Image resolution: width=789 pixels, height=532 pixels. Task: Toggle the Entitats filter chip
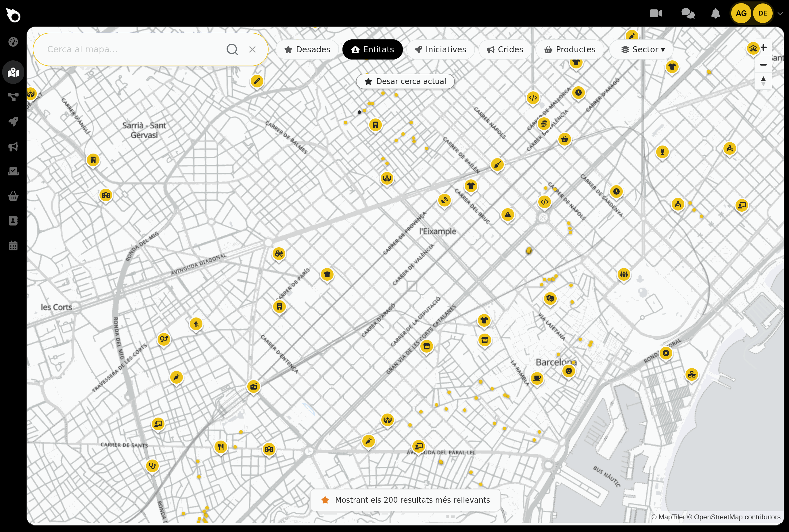tap(372, 49)
